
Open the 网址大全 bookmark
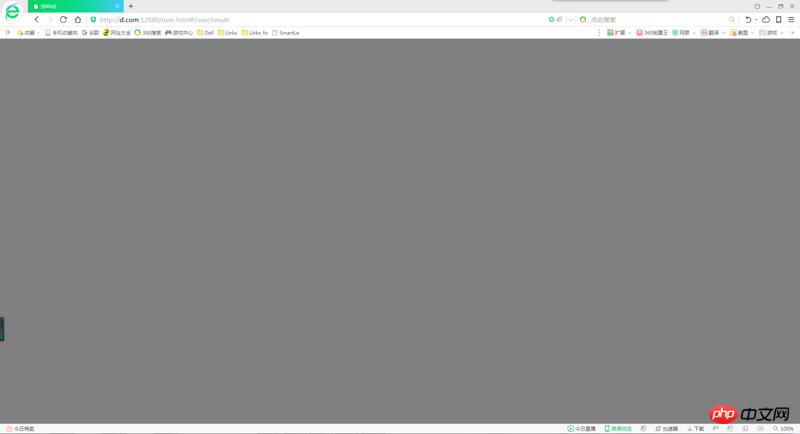coord(117,32)
